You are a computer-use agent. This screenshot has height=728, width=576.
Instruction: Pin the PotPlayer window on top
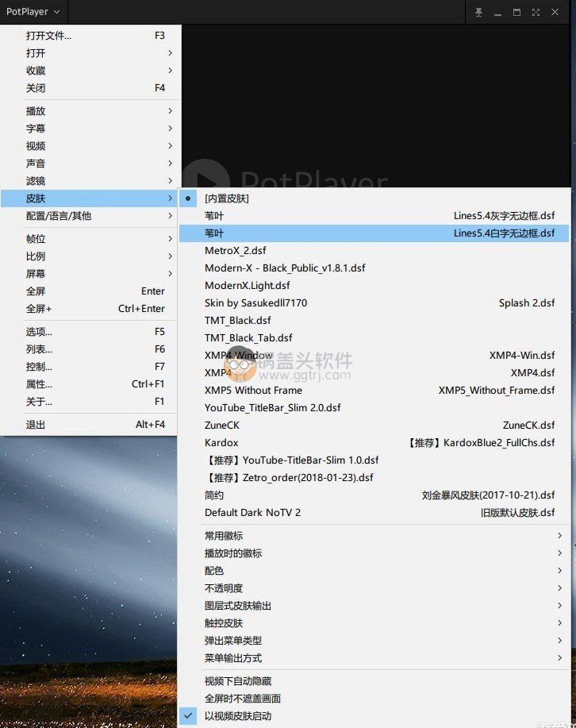478,12
